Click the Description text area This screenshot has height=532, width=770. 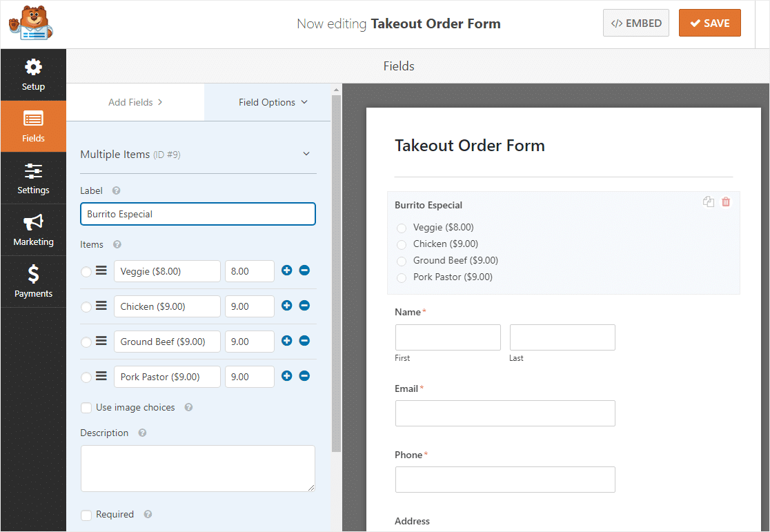click(x=198, y=468)
